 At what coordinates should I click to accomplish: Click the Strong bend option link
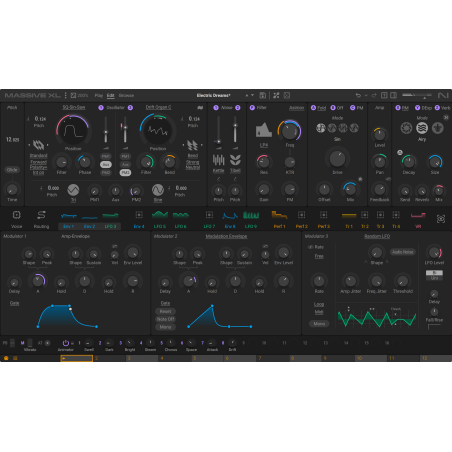[x=193, y=162]
